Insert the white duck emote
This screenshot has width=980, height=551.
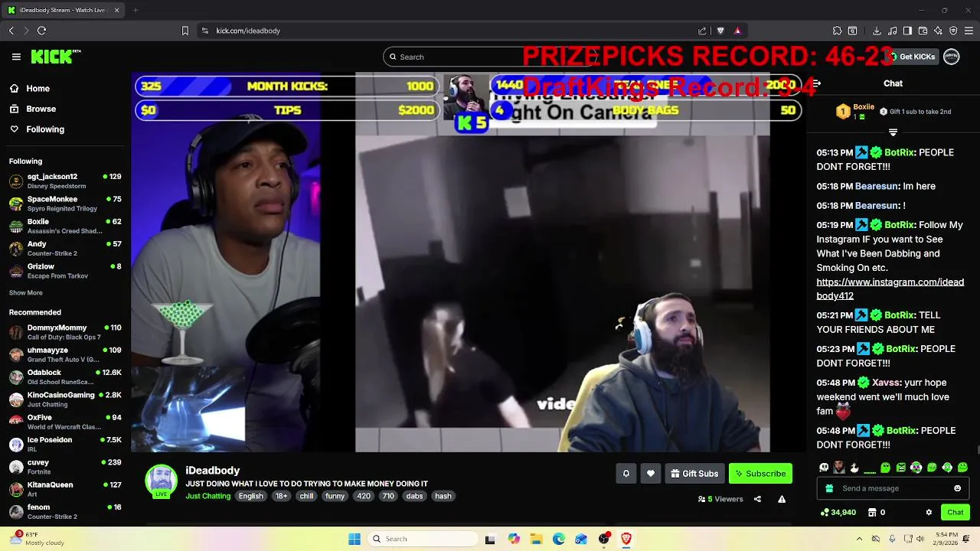pyautogui.click(x=854, y=468)
